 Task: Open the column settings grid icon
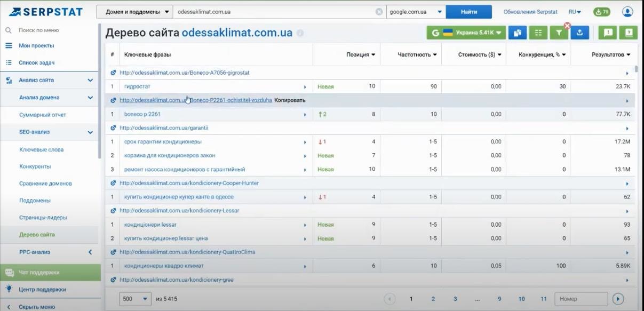click(538, 33)
